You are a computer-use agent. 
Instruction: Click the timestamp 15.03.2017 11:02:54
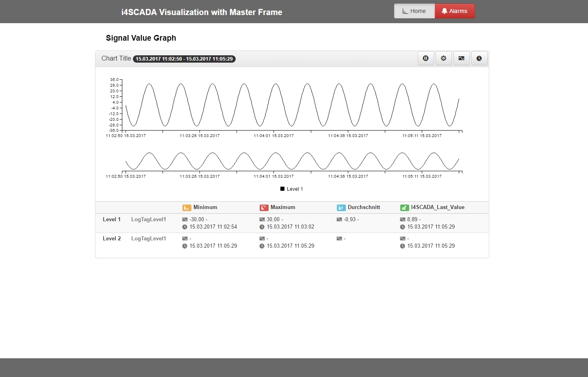click(x=213, y=227)
